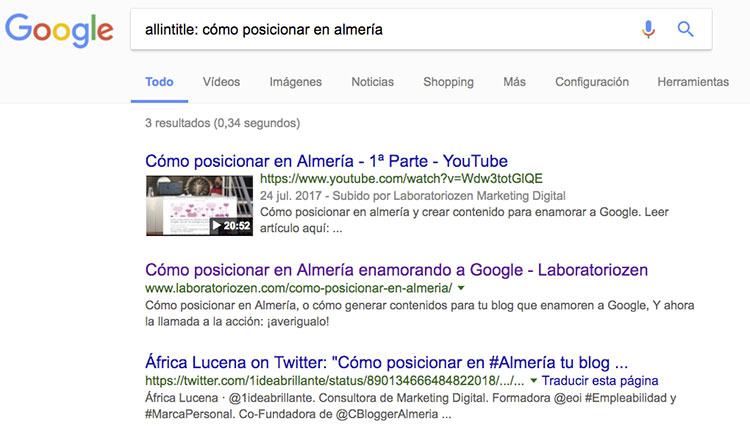Open the Noticias tab

(x=373, y=82)
